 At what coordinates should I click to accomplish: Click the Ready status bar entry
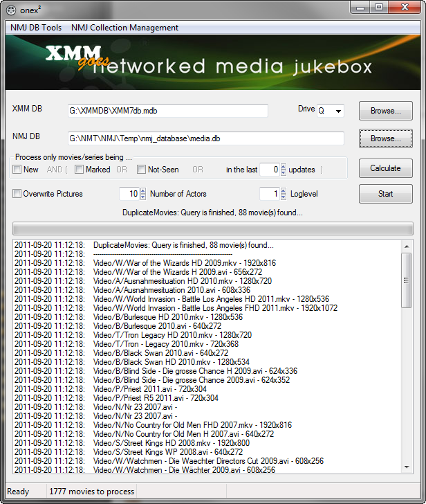pos(18,492)
